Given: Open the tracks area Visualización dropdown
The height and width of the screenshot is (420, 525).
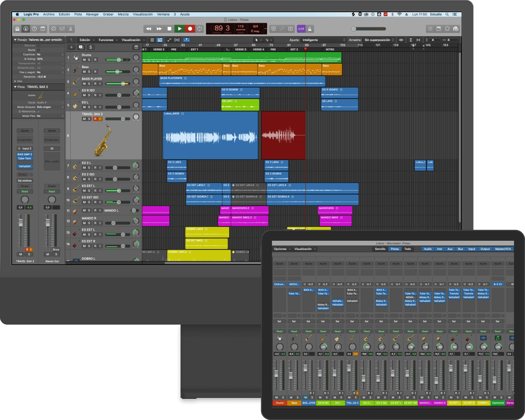Looking at the screenshot, I should point(133,40).
